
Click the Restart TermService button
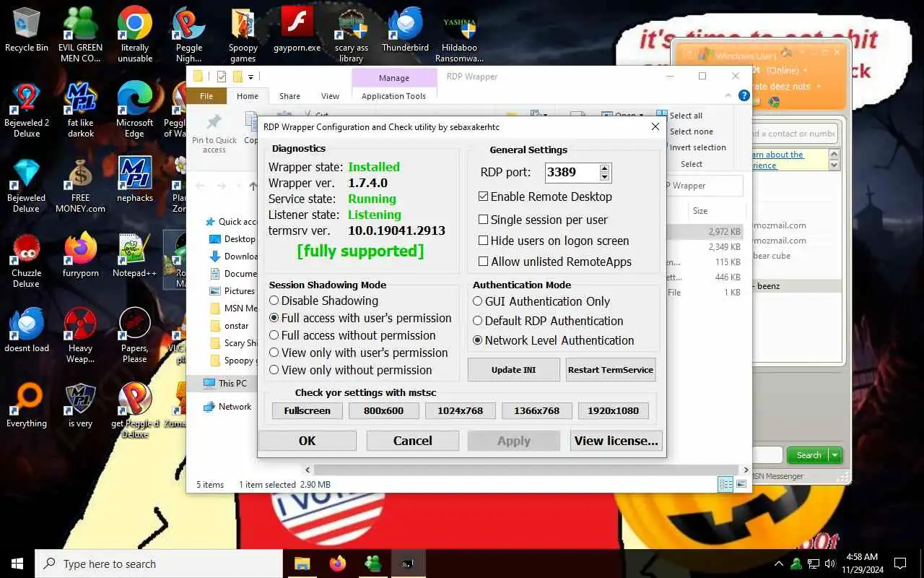611,370
